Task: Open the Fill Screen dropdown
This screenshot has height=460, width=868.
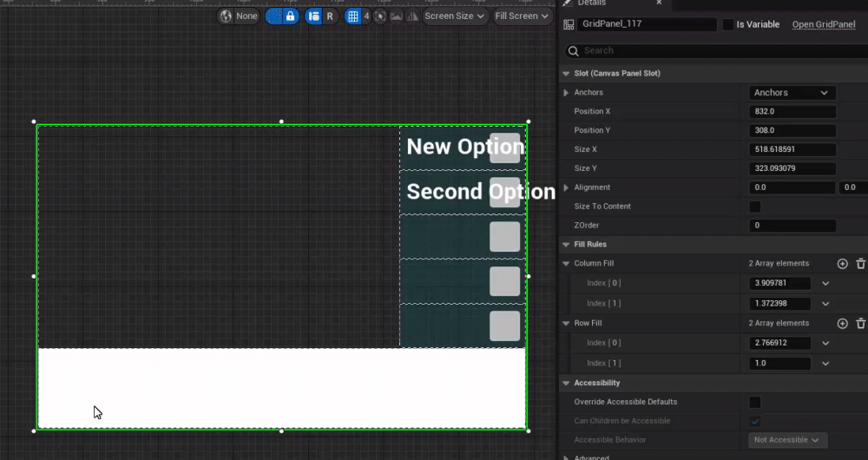Action: [x=522, y=16]
